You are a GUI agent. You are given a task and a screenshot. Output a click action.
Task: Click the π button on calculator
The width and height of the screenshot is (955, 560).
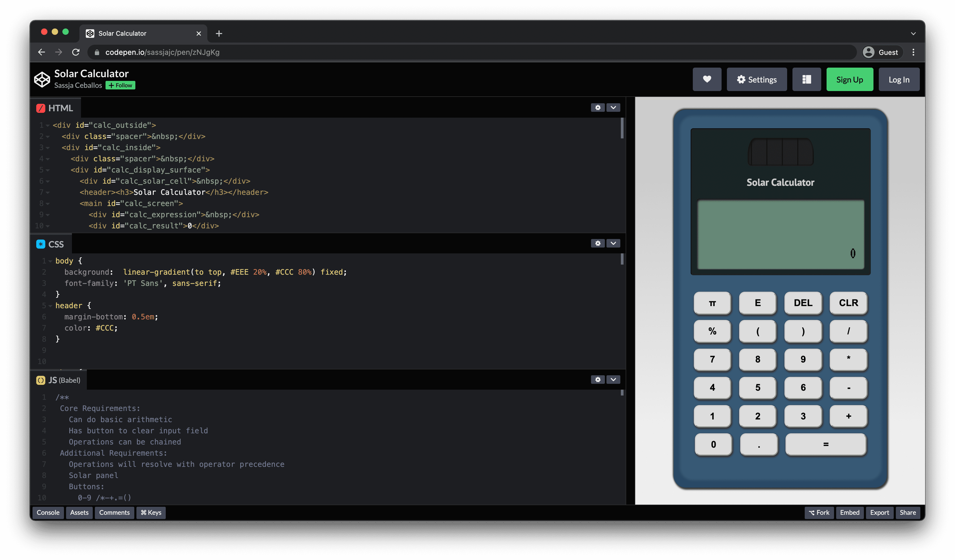[x=712, y=303]
